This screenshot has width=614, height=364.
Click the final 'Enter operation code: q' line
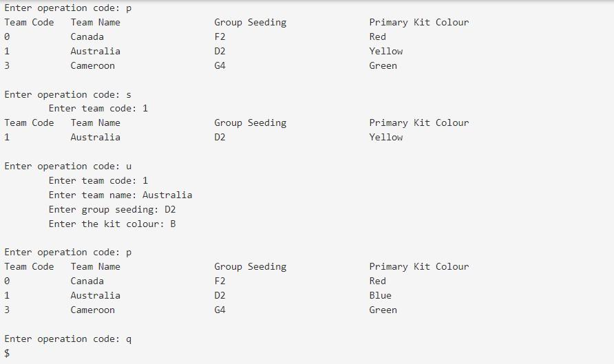pos(67,339)
